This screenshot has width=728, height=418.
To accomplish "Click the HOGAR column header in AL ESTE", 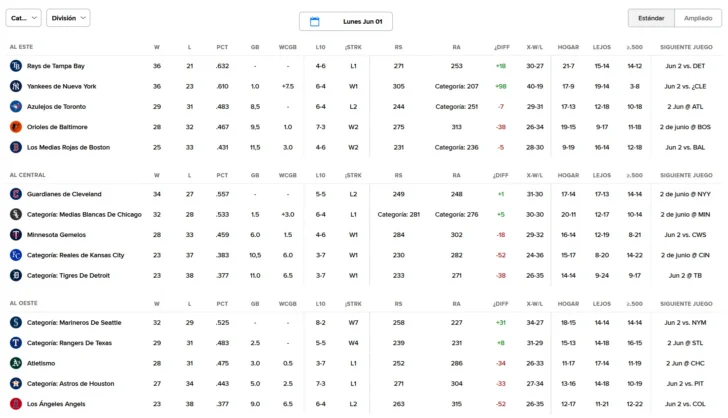I will (x=568, y=47).
